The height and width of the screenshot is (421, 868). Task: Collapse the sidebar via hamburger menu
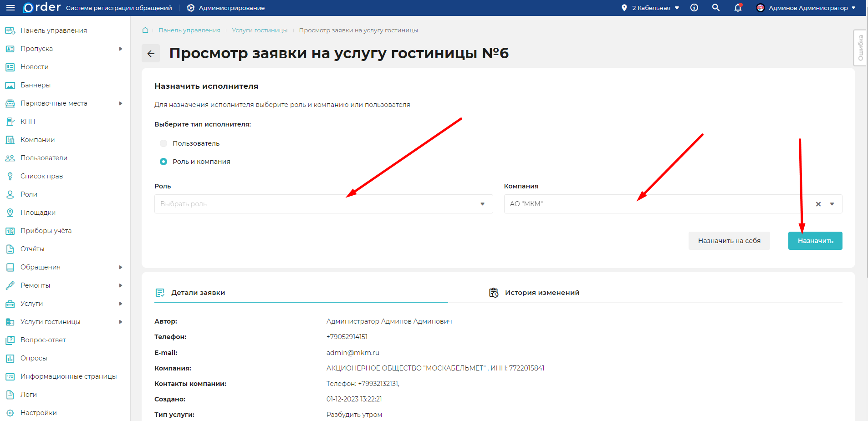click(11, 8)
